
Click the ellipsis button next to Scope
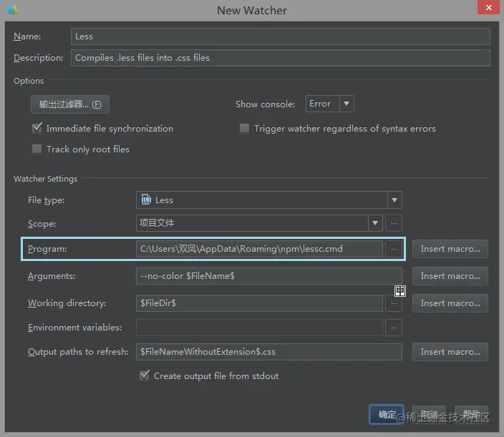click(394, 223)
